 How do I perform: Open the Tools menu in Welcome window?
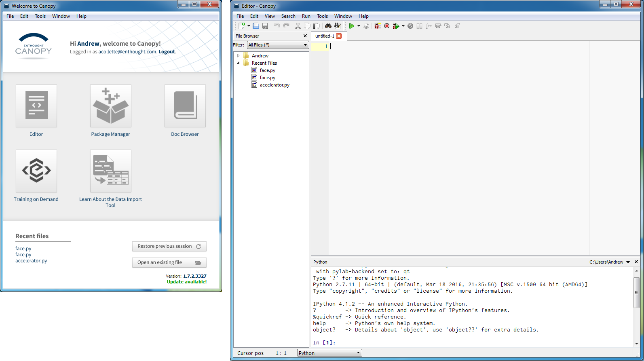40,16
